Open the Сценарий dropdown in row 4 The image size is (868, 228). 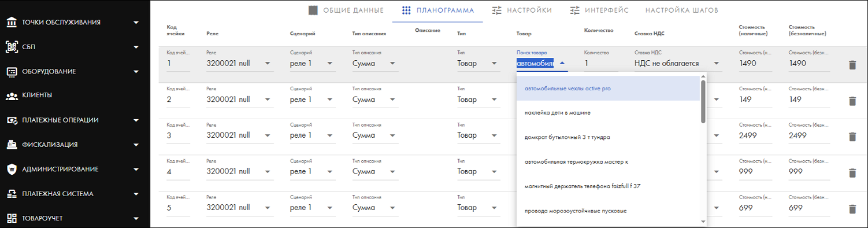click(x=330, y=172)
